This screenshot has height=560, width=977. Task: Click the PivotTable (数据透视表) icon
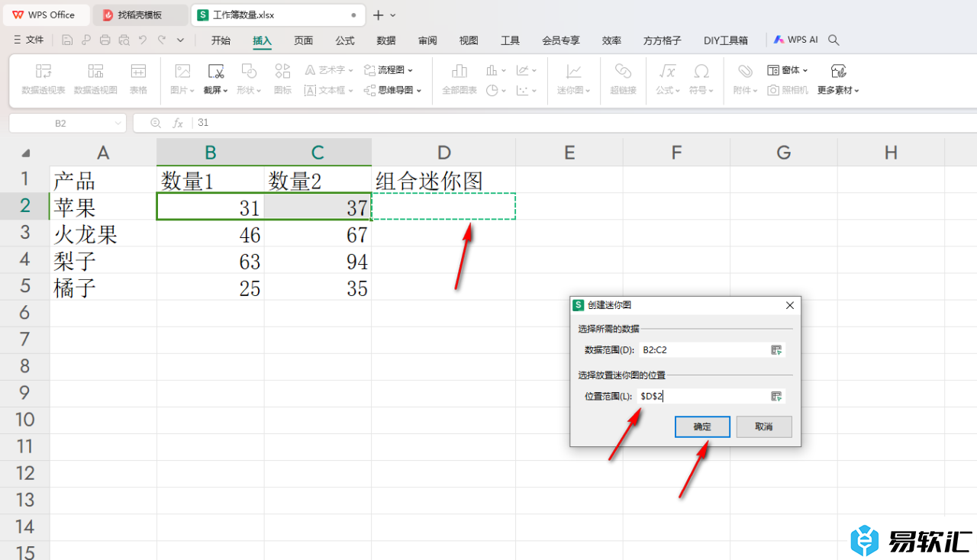(44, 72)
